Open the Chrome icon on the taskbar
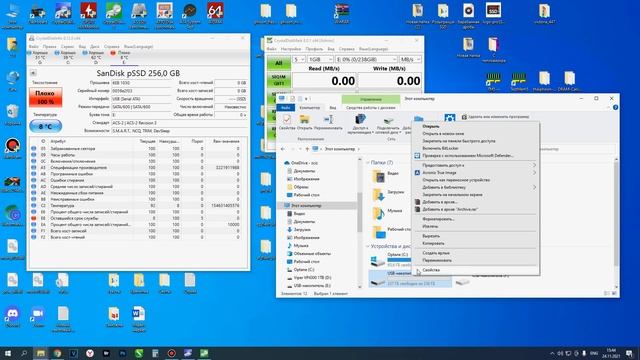Viewport: 640px width, 360px height. [x=57, y=353]
